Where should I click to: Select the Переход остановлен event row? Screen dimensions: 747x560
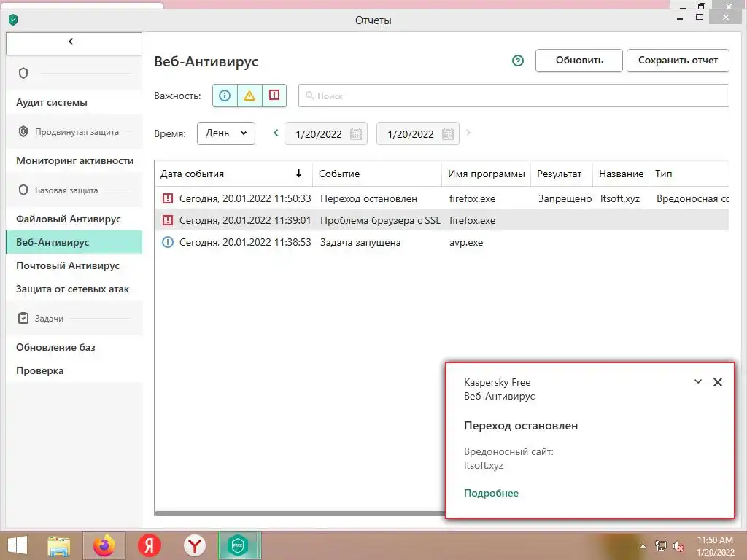441,198
